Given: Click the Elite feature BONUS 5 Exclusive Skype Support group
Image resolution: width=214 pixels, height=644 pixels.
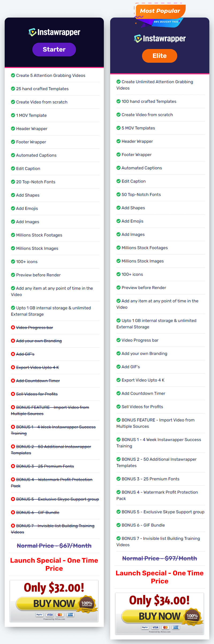Looking at the screenshot, I should (163, 512).
